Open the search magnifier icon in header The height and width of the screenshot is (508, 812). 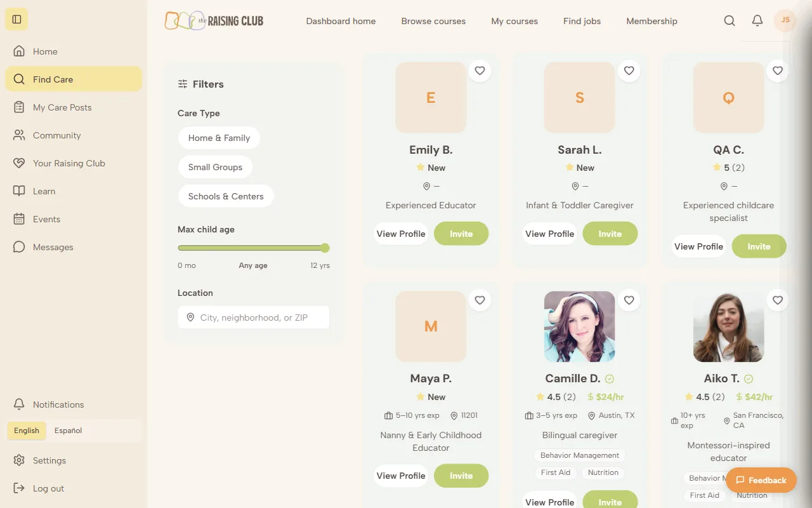click(x=730, y=21)
